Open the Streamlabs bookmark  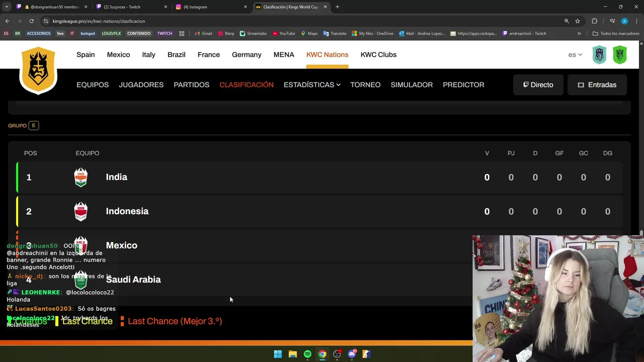tap(253, 34)
